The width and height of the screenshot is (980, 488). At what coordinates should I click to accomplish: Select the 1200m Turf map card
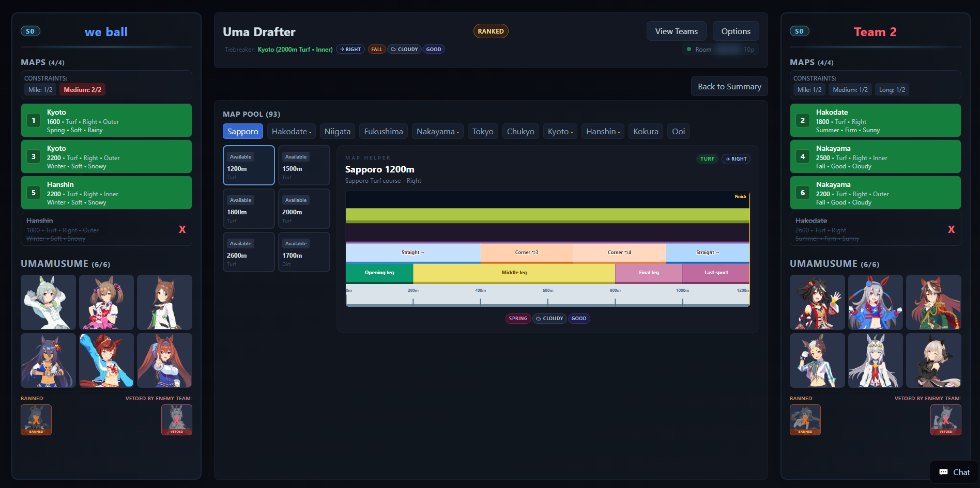point(249,165)
